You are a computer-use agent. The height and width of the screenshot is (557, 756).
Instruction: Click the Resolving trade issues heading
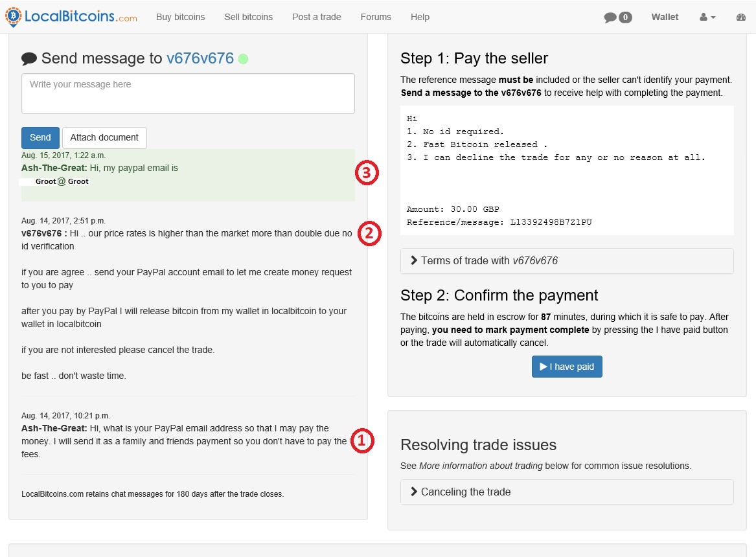tap(478, 445)
